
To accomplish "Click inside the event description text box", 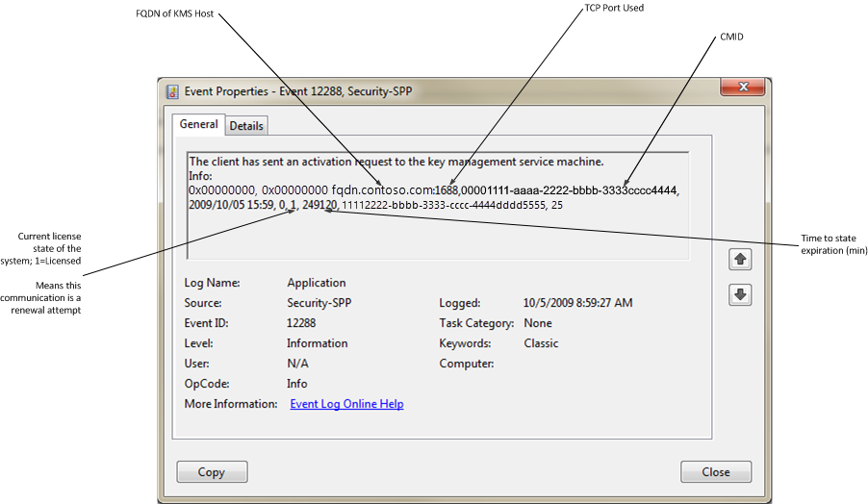I will coord(438,205).
